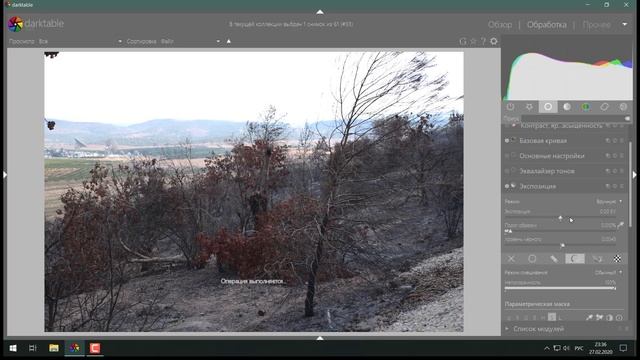
Task: Select the S channel in parametric mask
Action: point(552,317)
